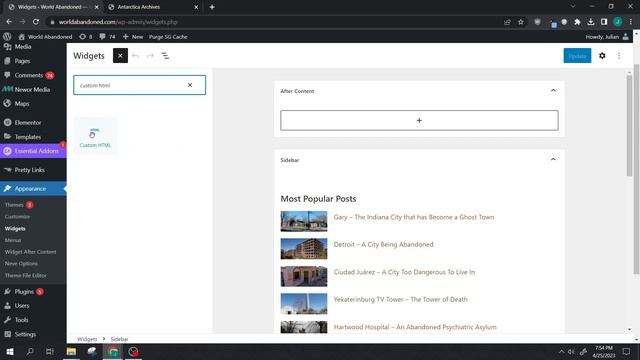Image resolution: width=640 pixels, height=360 pixels.
Task: Click the Update button
Action: (577, 56)
